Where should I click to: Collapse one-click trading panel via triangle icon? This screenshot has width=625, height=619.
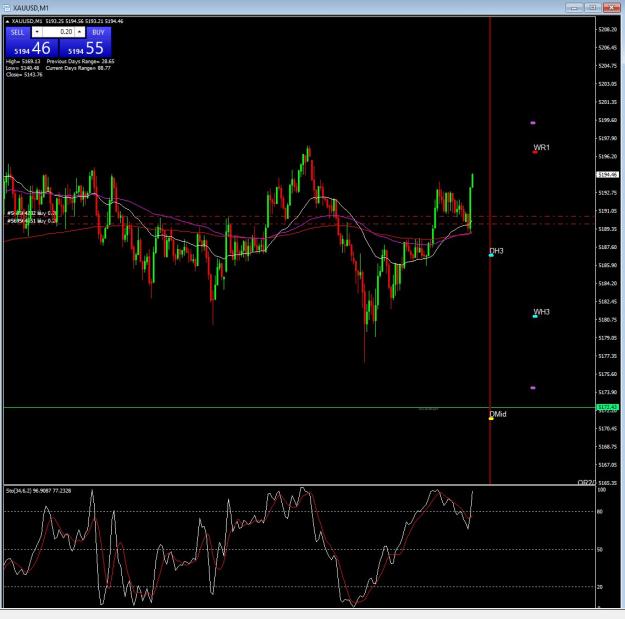(x=7, y=21)
